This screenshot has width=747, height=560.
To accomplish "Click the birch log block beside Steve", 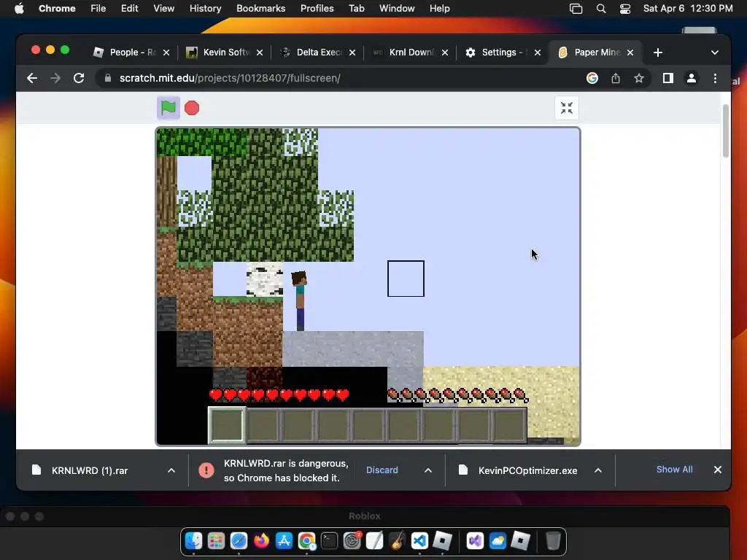I will (x=264, y=279).
